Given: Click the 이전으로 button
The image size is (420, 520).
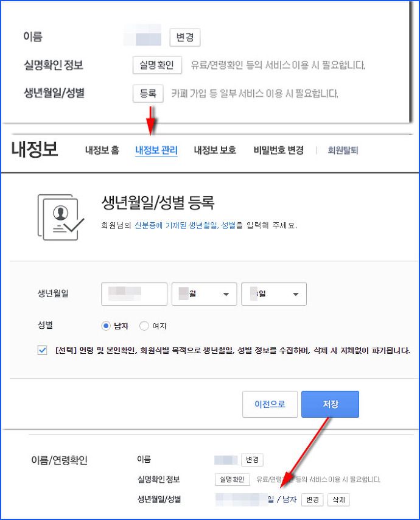Looking at the screenshot, I should (270, 404).
